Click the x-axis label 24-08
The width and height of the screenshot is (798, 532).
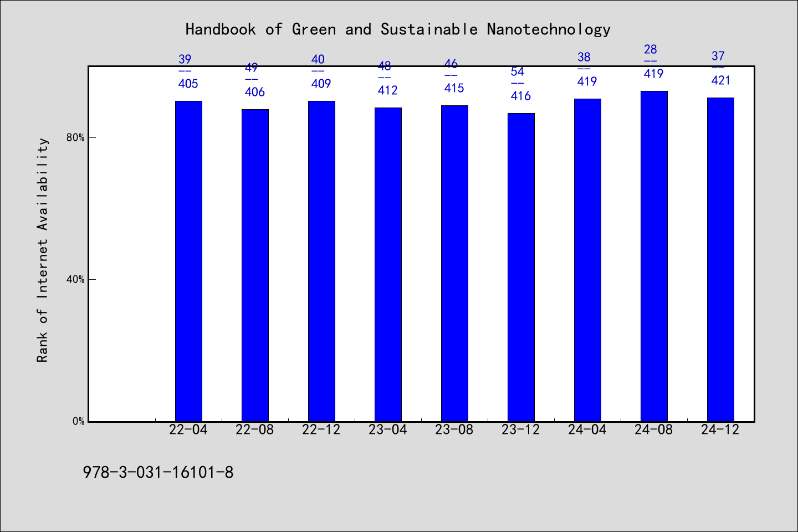pyautogui.click(x=654, y=430)
